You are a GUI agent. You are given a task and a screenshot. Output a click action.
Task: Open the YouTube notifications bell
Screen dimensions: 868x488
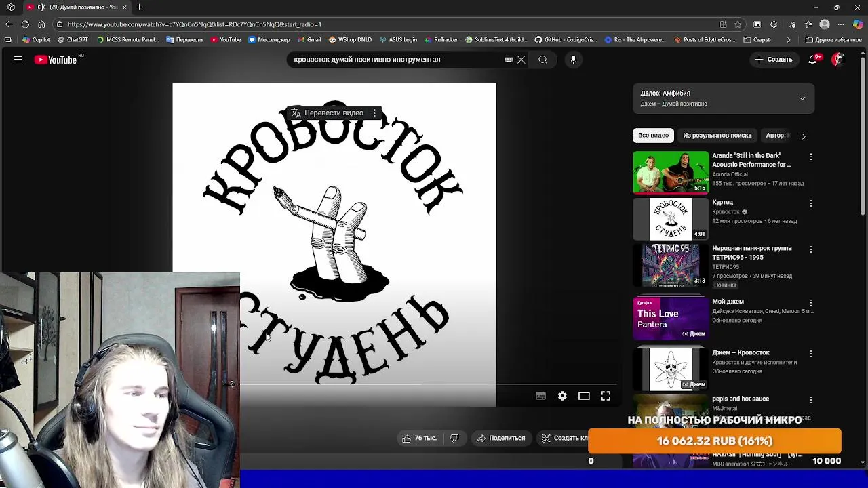click(x=813, y=60)
